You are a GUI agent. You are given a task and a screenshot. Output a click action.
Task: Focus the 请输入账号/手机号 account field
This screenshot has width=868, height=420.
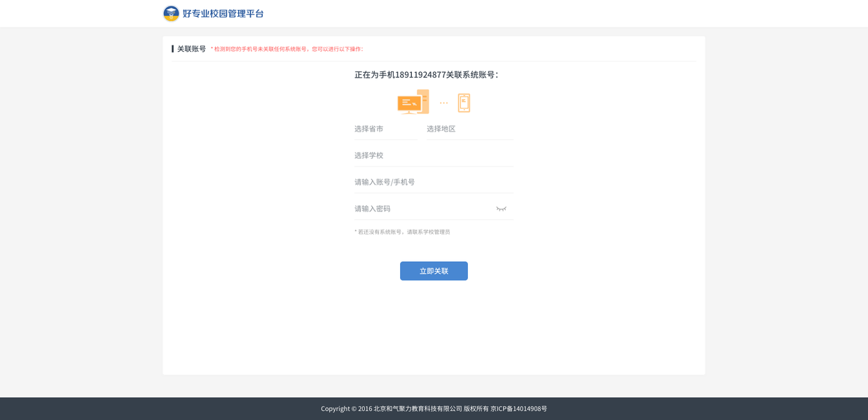point(434,182)
